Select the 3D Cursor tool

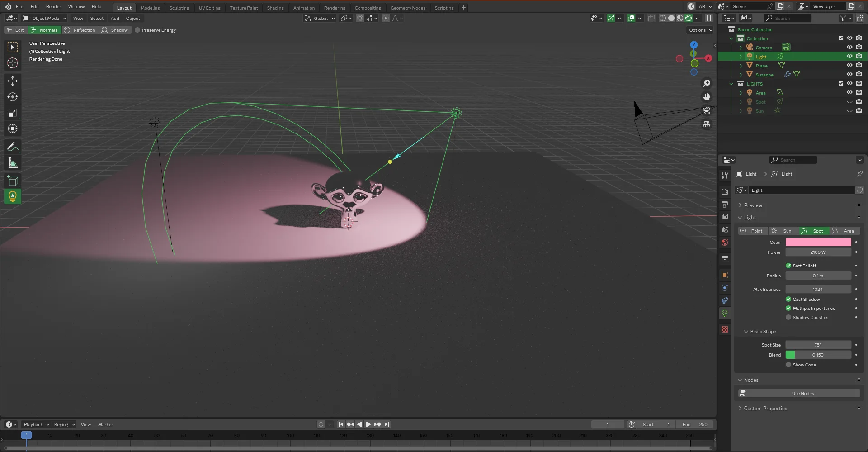coord(12,63)
